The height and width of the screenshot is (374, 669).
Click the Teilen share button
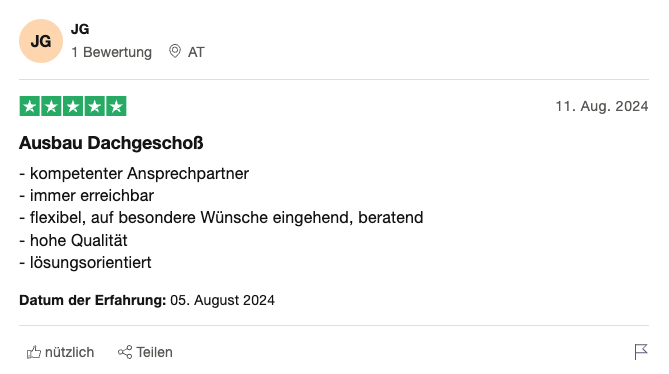click(145, 352)
